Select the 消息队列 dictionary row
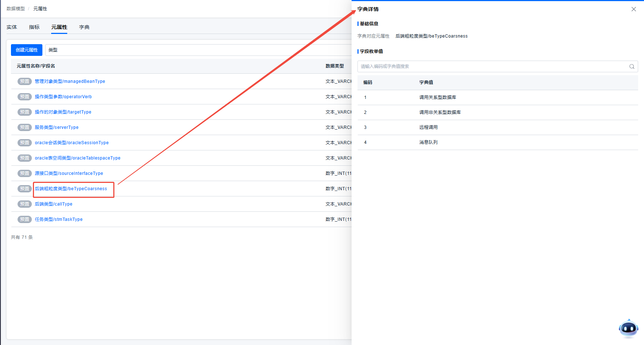The height and width of the screenshot is (345, 644). point(428,142)
